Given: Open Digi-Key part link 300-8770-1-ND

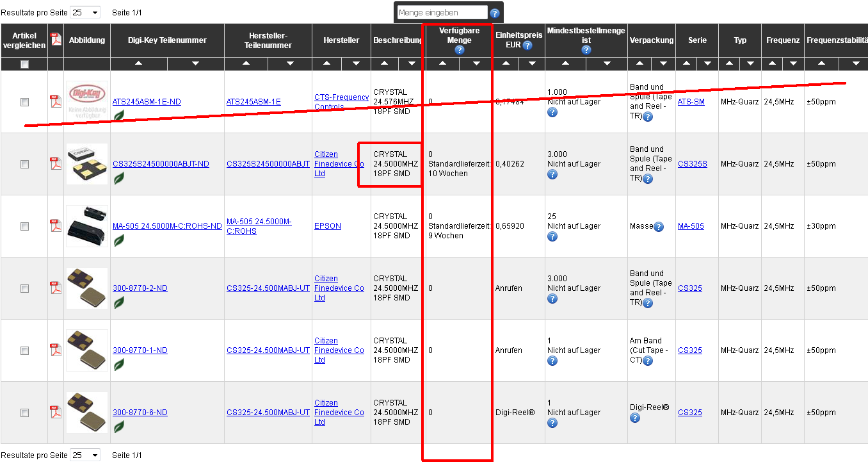Looking at the screenshot, I should click(x=140, y=350).
